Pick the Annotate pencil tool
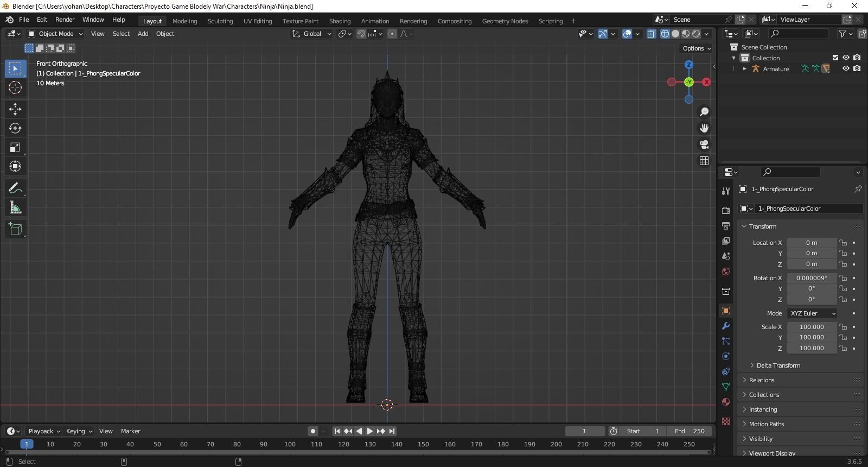The image size is (868, 467). (x=15, y=188)
